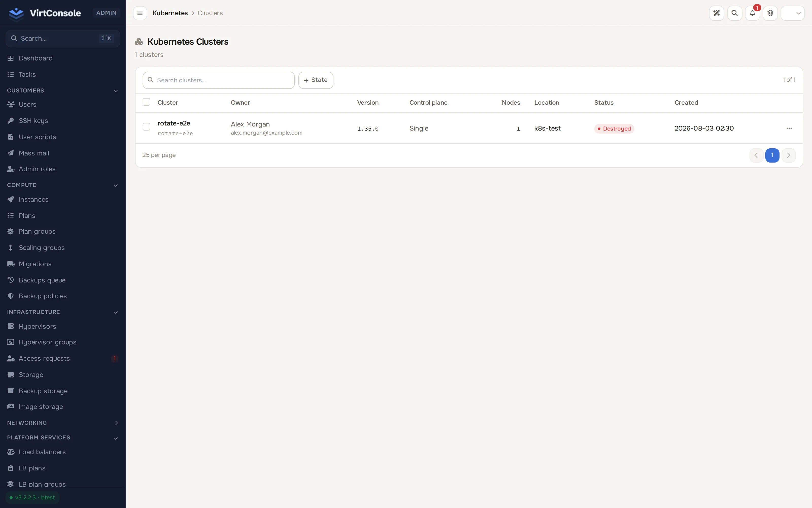Viewport: 812px width, 508px height.
Task: Open LB plans in the sidebar
Action: pyautogui.click(x=63, y=468)
